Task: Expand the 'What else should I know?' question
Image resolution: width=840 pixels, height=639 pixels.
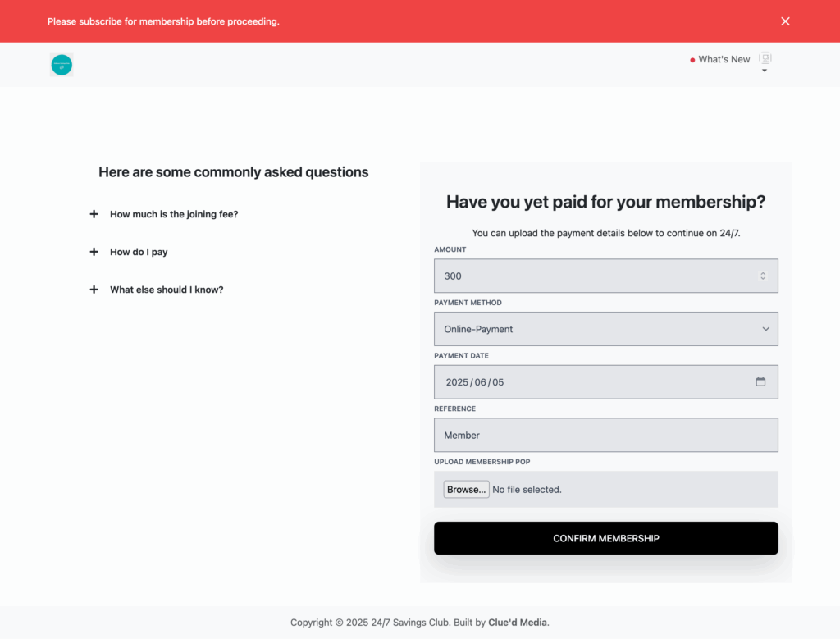Action: pyautogui.click(x=166, y=290)
